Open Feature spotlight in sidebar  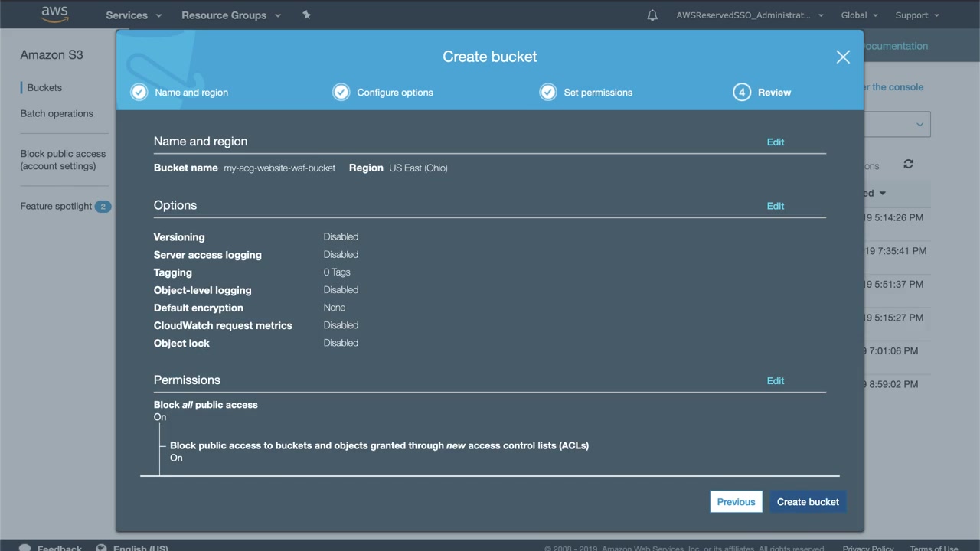point(56,207)
